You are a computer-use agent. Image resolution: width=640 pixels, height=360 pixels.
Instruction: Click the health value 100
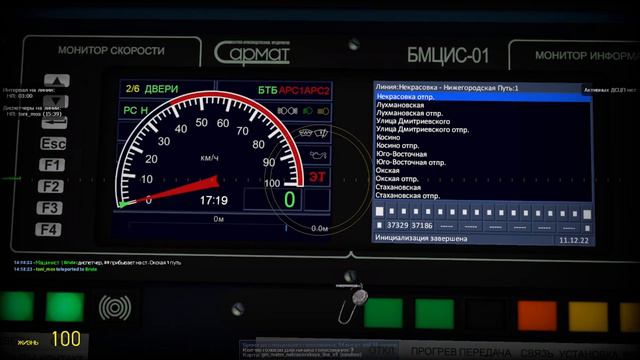(x=66, y=339)
